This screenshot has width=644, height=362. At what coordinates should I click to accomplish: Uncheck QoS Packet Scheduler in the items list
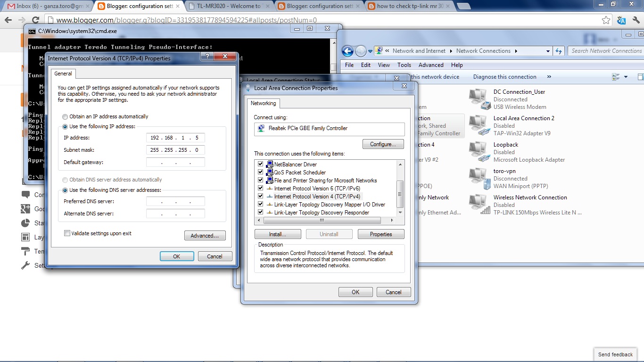[x=261, y=172]
